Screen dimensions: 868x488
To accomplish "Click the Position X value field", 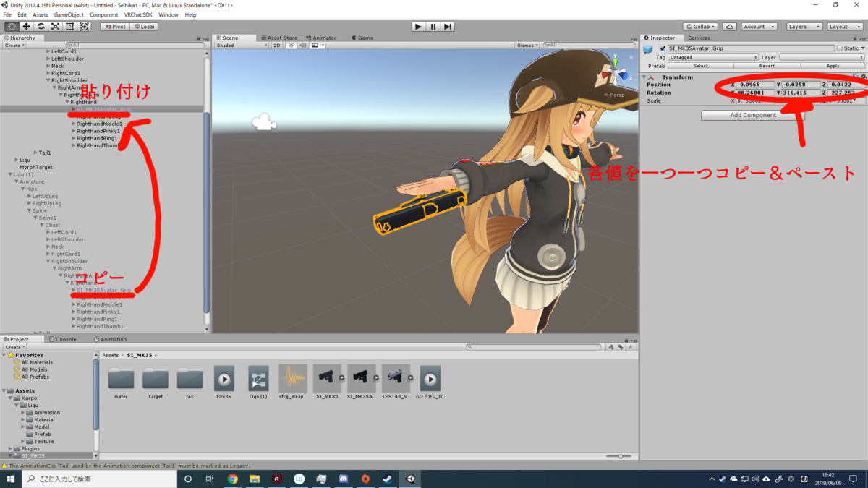I will [x=754, y=85].
